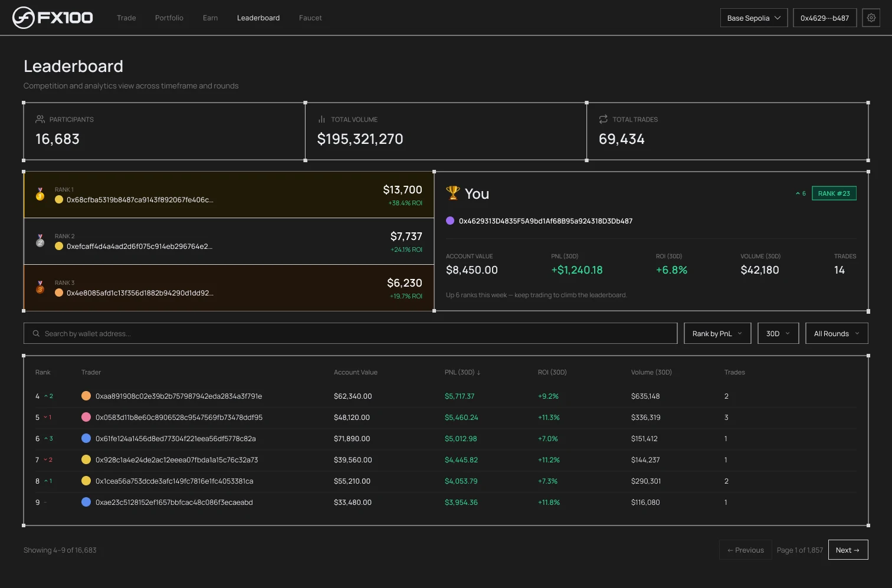Screen dimensions: 892x588
Task: Open the settings gear icon
Action: point(871,18)
